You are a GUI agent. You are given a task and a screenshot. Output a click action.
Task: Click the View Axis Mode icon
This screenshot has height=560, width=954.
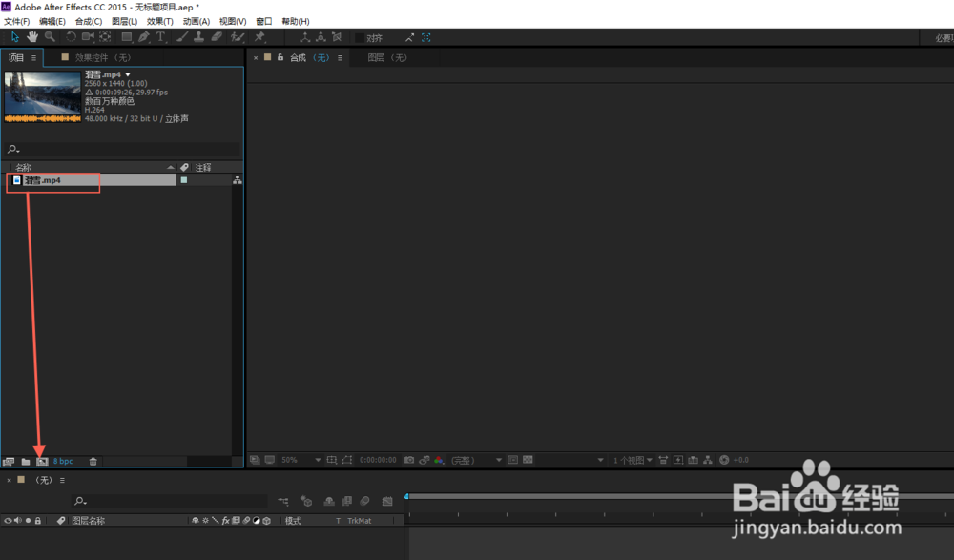pyautogui.click(x=337, y=37)
